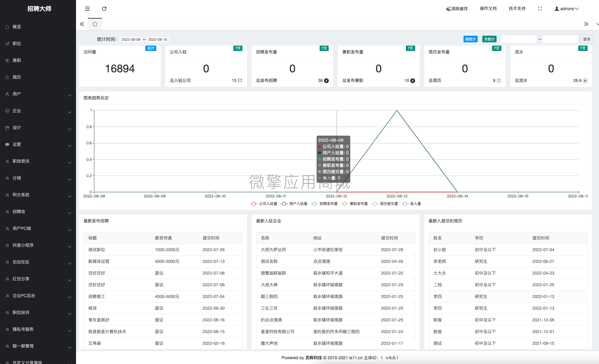Viewport: 599px width, 364px height.
Task: Open the 技术支持 link
Action: pos(517,8)
